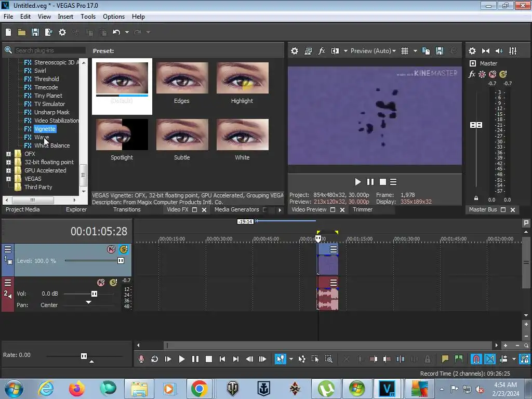The height and width of the screenshot is (399, 532).
Task: Select the Normal Edit Tool
Action: [x=280, y=359]
